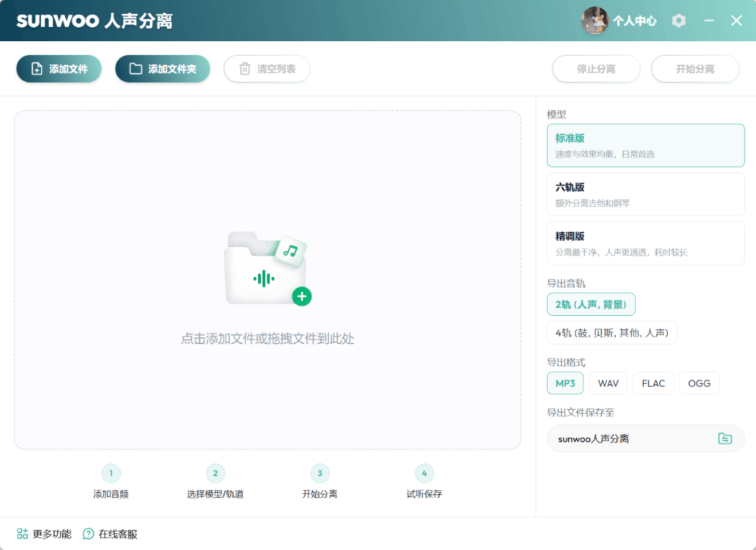Image resolution: width=756 pixels, height=550 pixels.
Task: Click the music folder drop-zone illustration
Action: click(267, 268)
